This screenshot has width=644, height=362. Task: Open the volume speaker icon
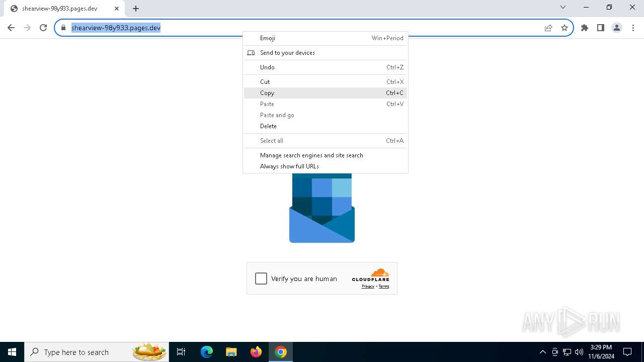click(579, 352)
